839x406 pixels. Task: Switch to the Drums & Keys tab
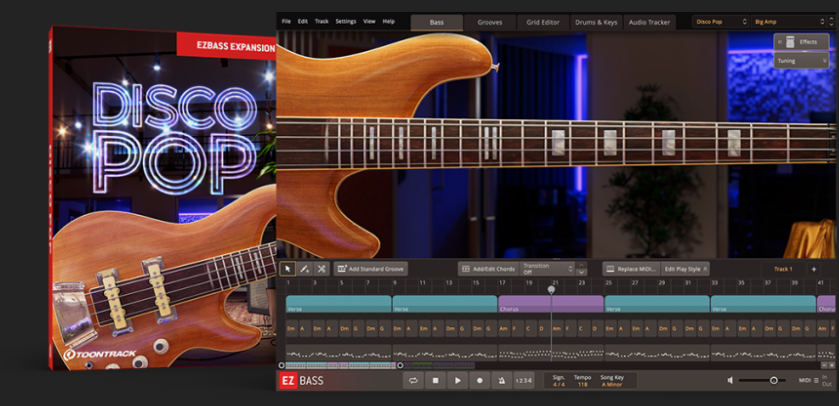[596, 22]
